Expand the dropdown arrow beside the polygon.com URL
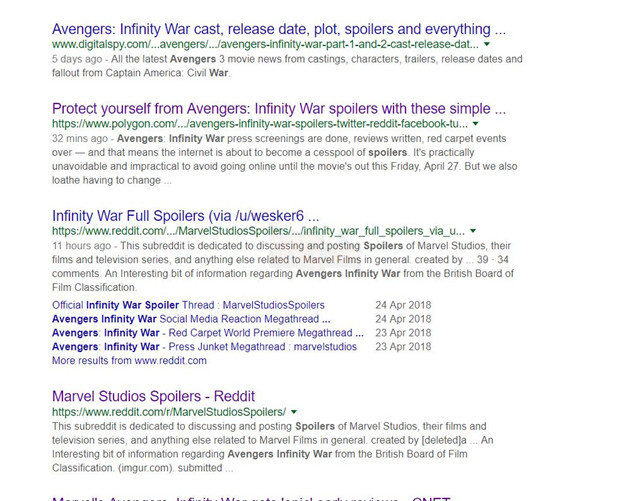This screenshot has height=501, width=630. (x=476, y=123)
